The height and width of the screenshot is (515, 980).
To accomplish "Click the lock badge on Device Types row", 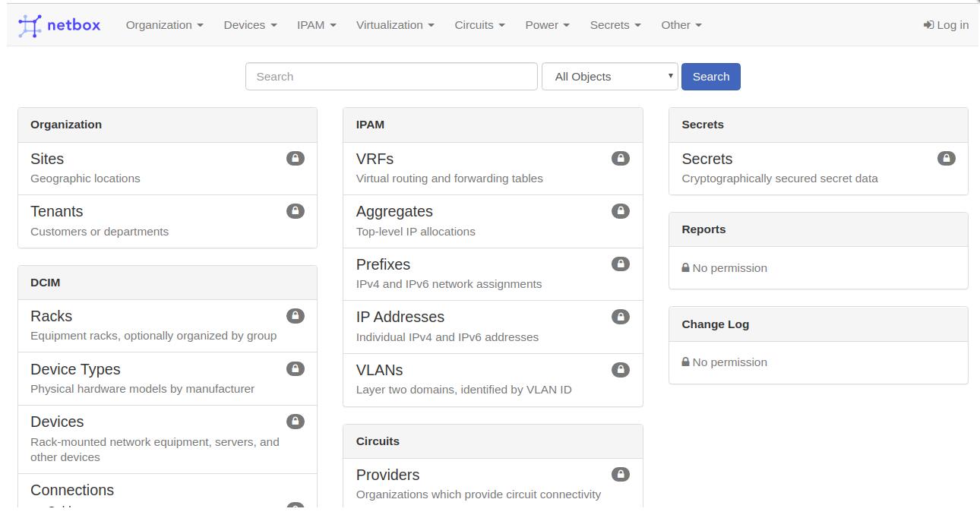I will [296, 368].
